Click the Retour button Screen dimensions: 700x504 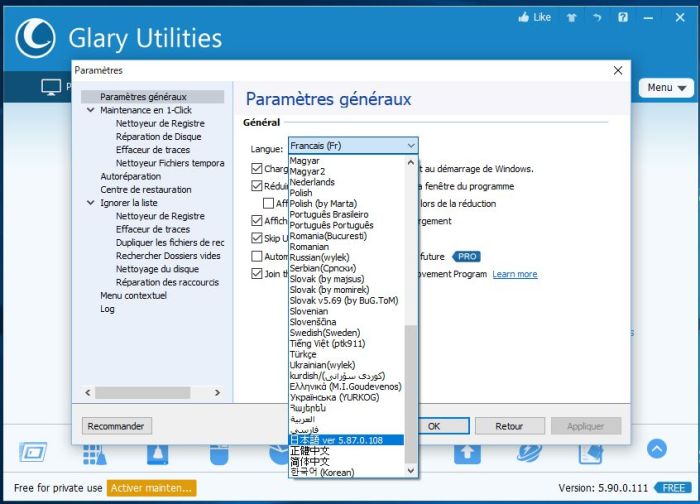point(509,426)
